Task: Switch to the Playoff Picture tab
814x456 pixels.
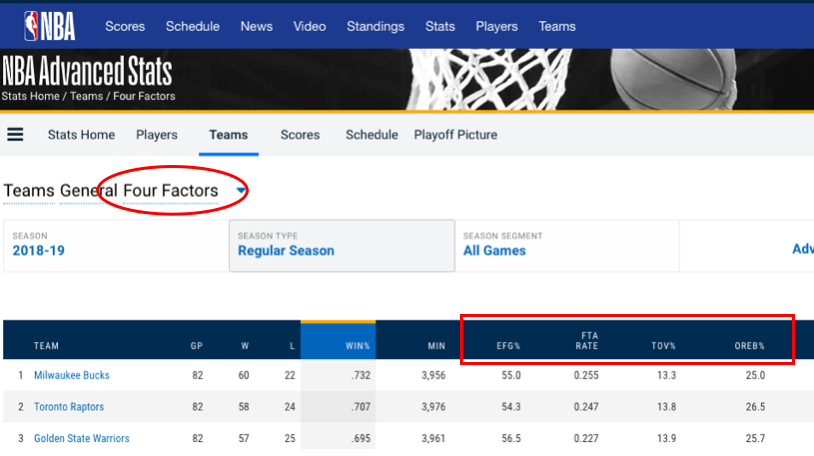Action: pos(455,135)
